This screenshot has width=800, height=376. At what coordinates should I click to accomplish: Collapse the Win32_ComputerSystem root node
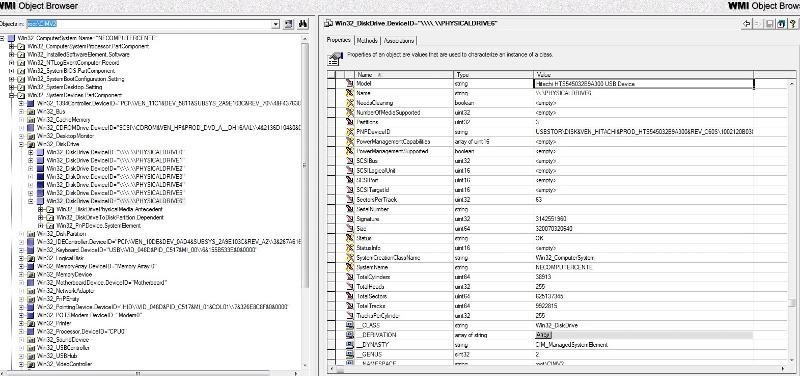point(3,38)
